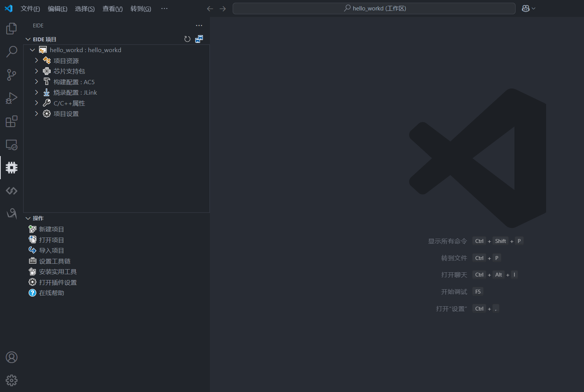Go back with the left arrow
This screenshot has height=392, width=584.
click(210, 8)
